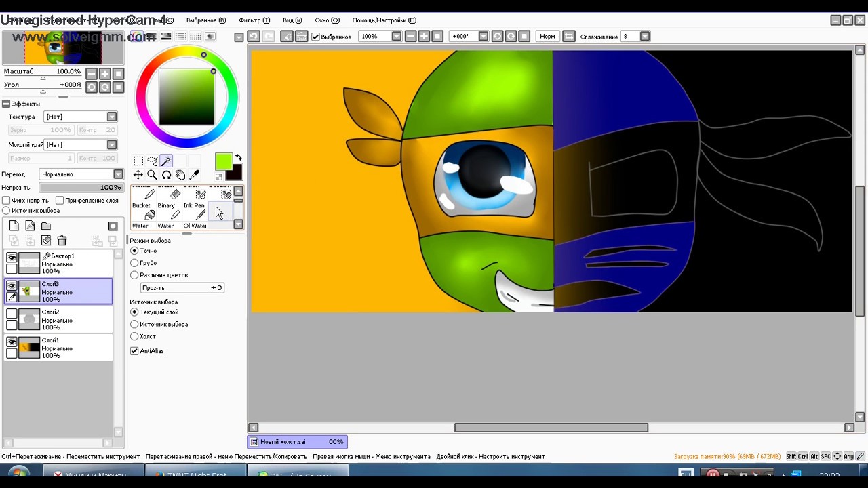This screenshot has height=488, width=868.
Task: Reset navigator rotation angle
Action: pyautogui.click(x=119, y=87)
